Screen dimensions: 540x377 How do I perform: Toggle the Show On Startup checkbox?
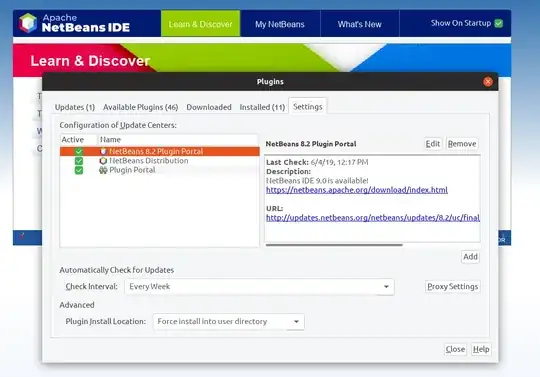pyautogui.click(x=498, y=23)
